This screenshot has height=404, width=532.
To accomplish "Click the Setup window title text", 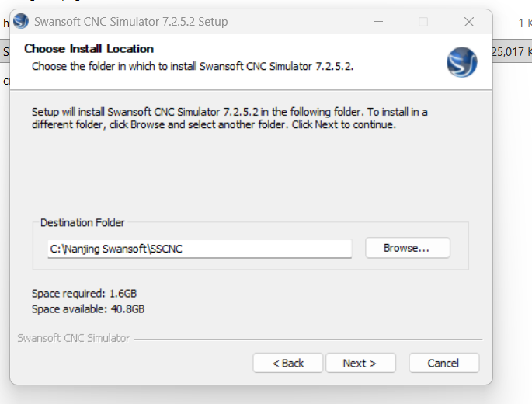I will click(x=131, y=22).
